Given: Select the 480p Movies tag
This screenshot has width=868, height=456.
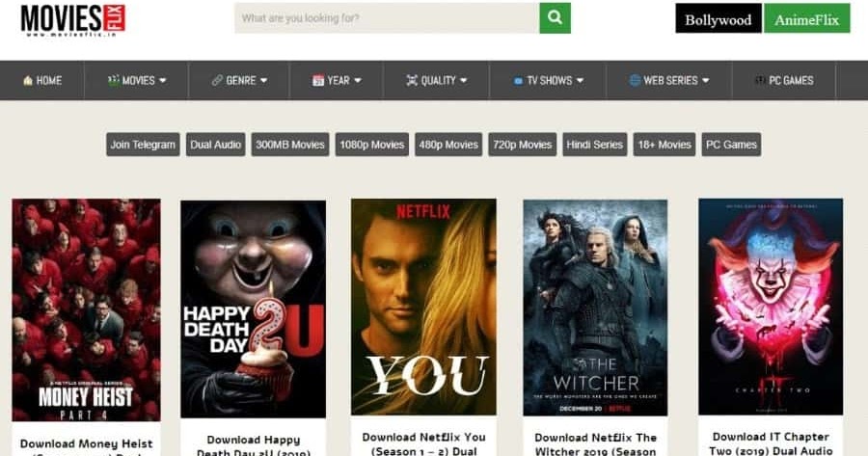Looking at the screenshot, I should pos(448,145).
